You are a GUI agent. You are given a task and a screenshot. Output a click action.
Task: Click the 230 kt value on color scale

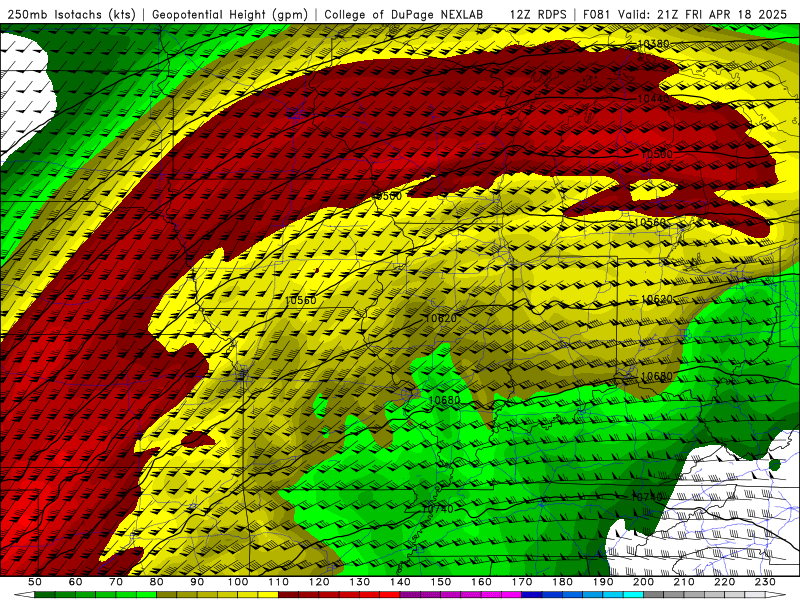(766, 582)
